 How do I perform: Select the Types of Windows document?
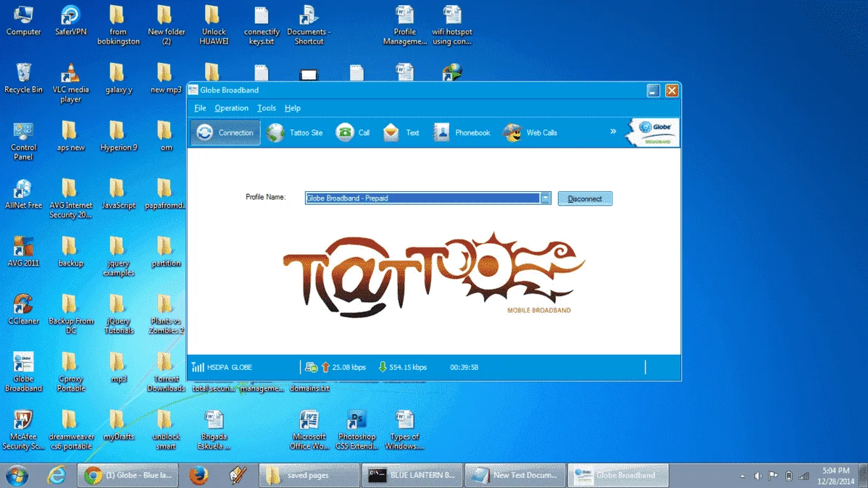point(405,429)
